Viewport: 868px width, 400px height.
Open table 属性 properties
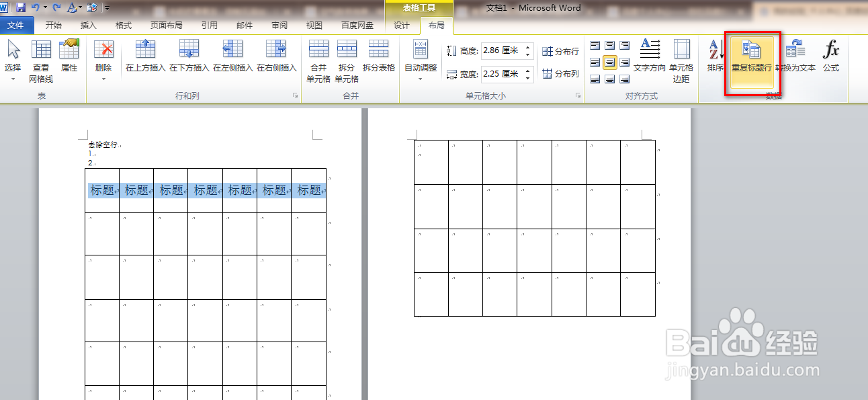(69, 56)
